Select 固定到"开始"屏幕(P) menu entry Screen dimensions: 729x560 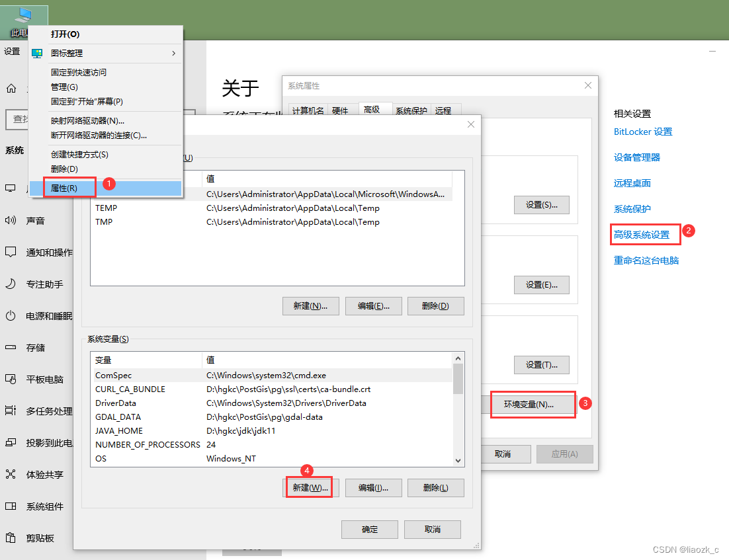[x=106, y=101]
